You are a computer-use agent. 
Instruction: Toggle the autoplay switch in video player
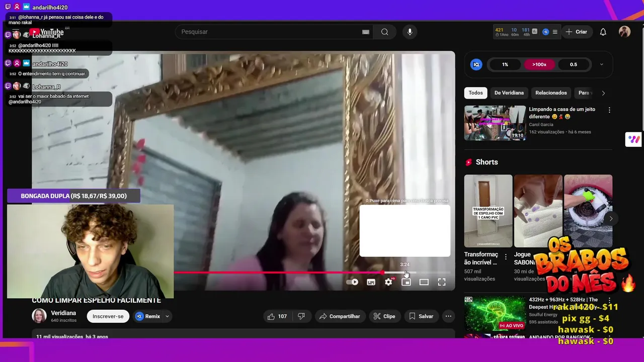coord(352,282)
